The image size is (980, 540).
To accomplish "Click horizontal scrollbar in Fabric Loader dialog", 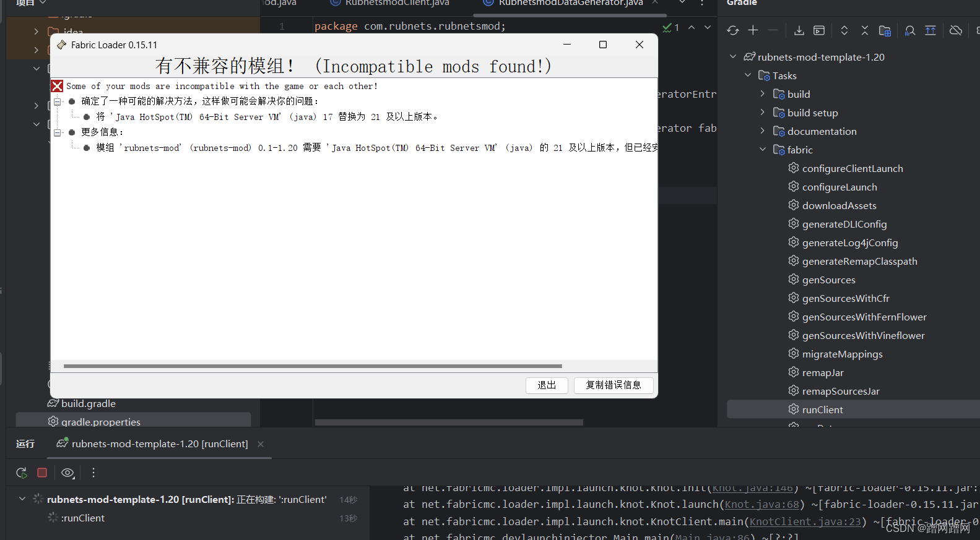I will 313,366.
